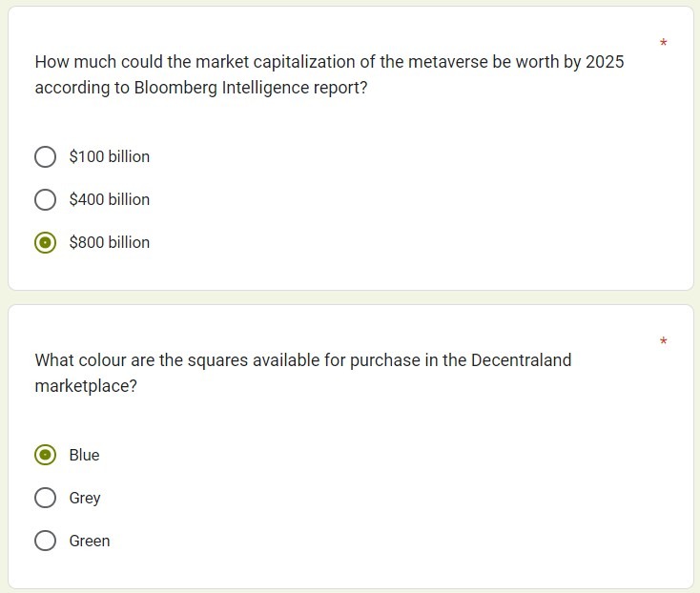Click the "Green" answer label text
The width and height of the screenshot is (700, 593).
click(x=90, y=541)
